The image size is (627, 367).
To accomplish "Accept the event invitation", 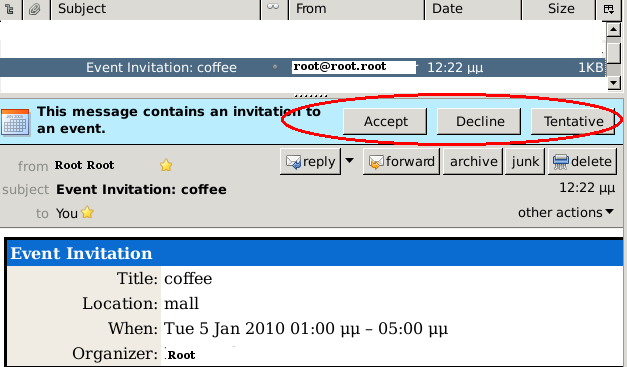I will 385,121.
